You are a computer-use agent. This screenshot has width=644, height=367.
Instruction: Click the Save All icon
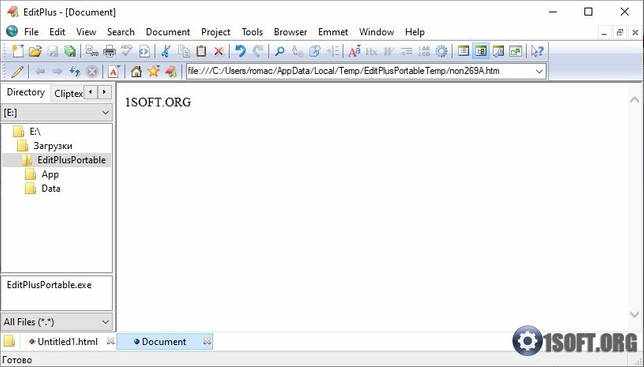(71, 51)
